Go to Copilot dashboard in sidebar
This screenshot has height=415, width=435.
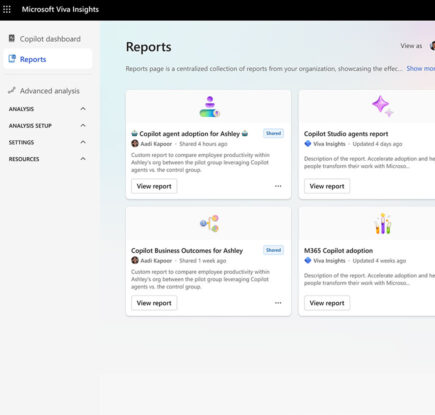pyautogui.click(x=48, y=39)
